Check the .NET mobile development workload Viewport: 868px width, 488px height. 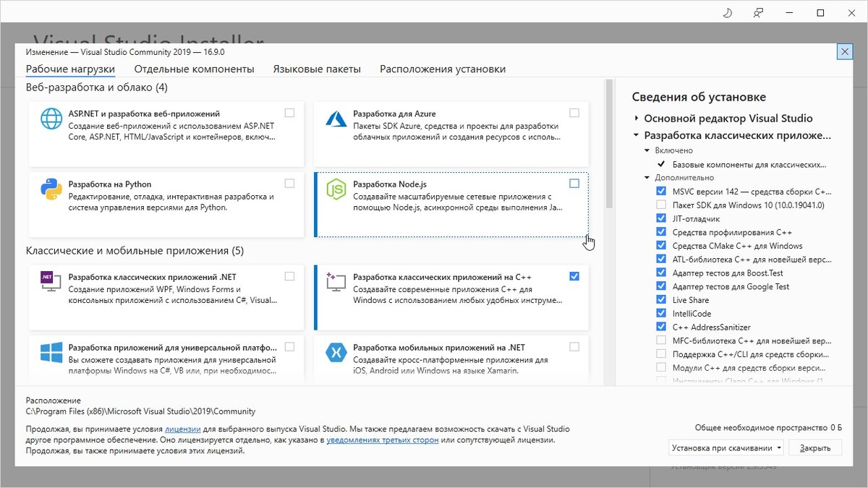(x=574, y=346)
